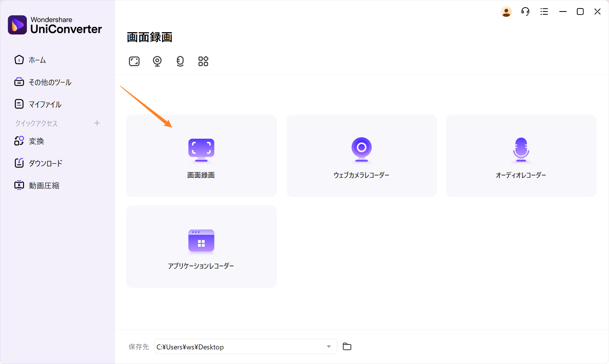
Task: Click the C:¥Users¥ws¥Desktop path field
Action: (245, 346)
